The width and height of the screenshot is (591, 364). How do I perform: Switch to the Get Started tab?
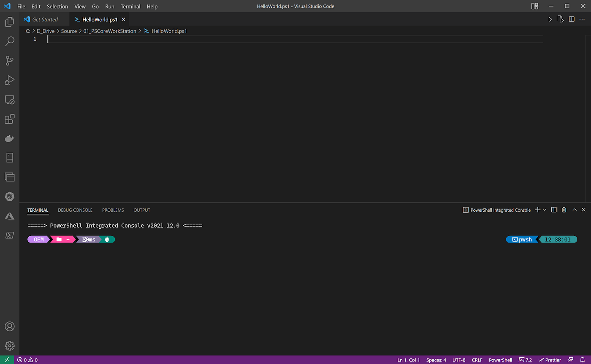pyautogui.click(x=44, y=19)
